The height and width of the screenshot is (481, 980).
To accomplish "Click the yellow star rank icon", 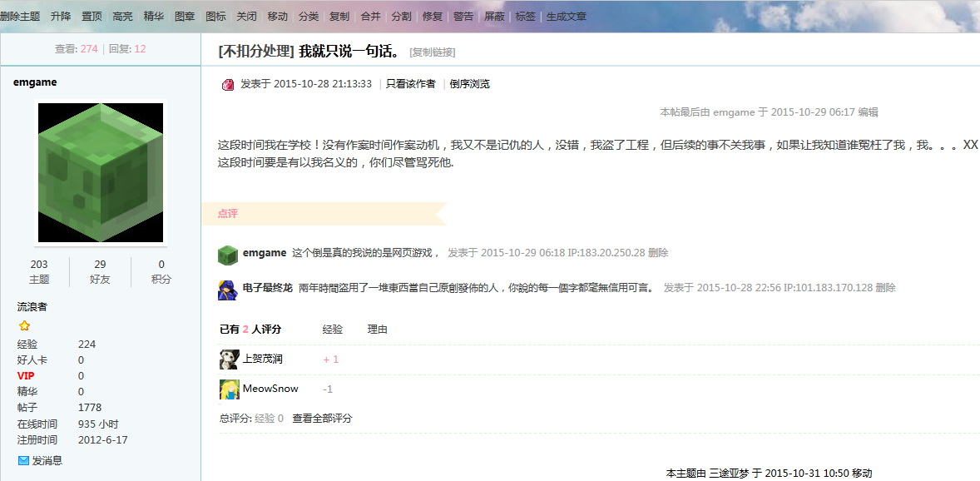I will (24, 325).
